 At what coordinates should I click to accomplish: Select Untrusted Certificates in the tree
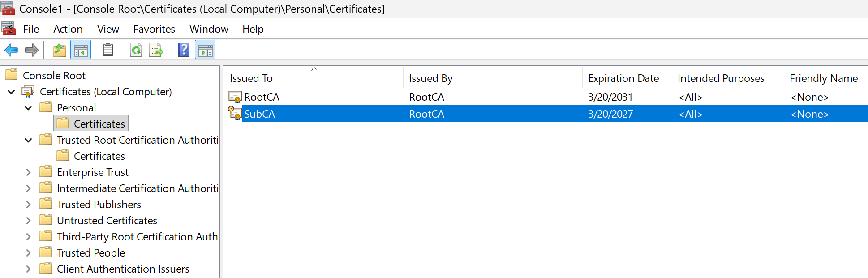point(107,221)
